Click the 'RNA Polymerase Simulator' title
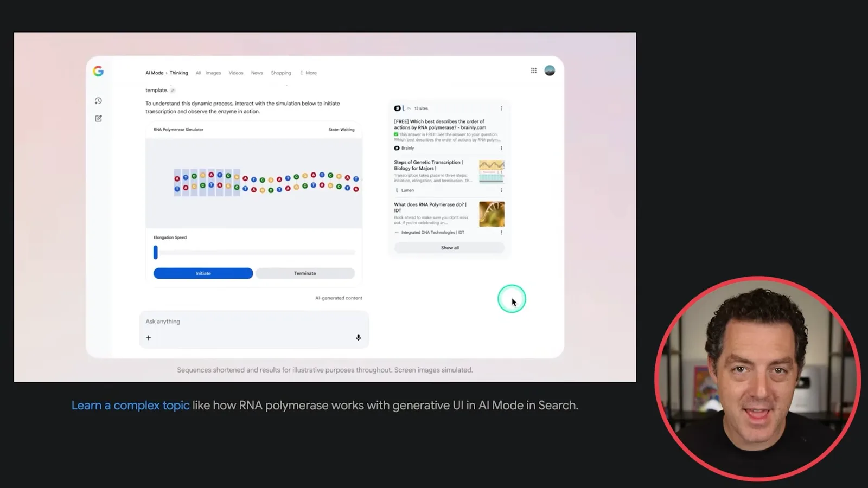 (178, 130)
